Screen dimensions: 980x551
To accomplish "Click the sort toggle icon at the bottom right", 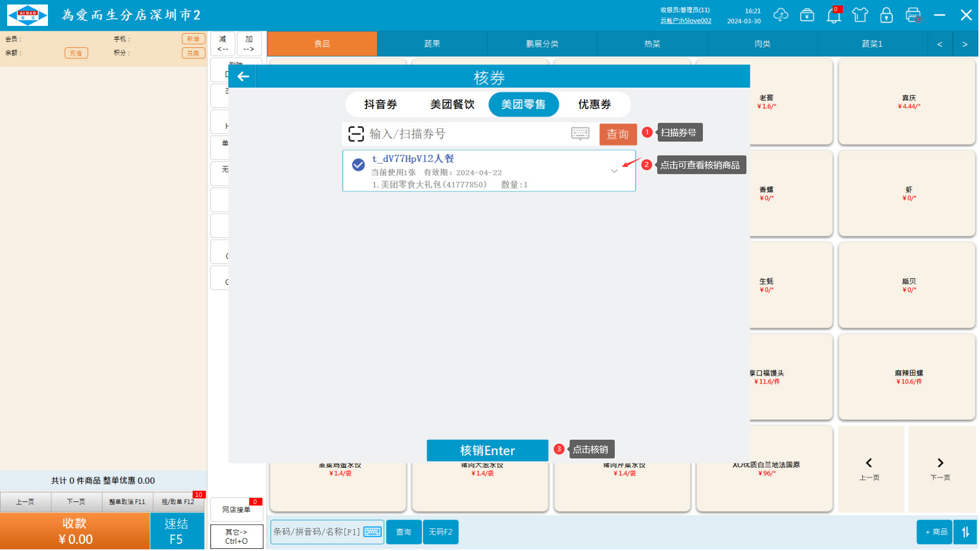I will (966, 532).
